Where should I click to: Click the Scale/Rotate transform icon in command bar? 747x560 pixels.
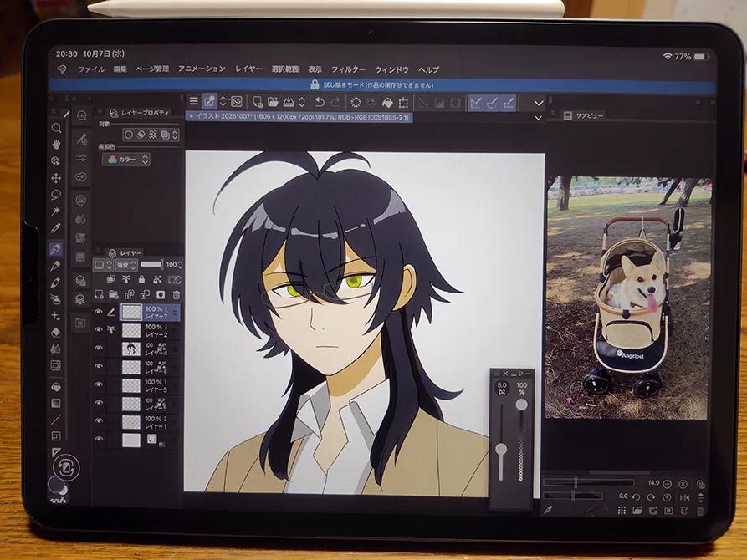point(403,102)
